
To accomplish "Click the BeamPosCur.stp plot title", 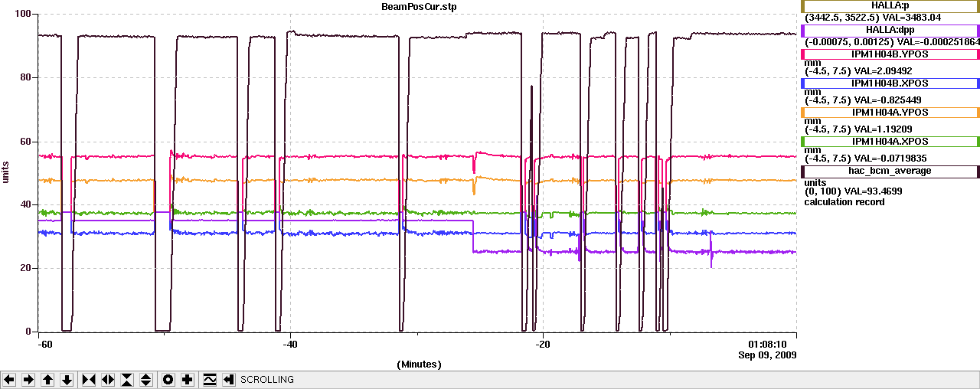I will pos(420,6).
